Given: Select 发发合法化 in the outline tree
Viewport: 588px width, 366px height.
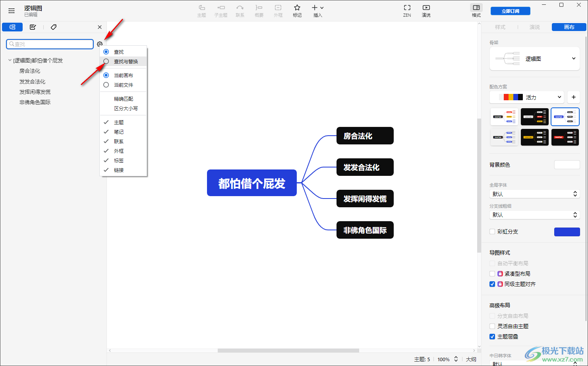Looking at the screenshot, I should pos(33,82).
